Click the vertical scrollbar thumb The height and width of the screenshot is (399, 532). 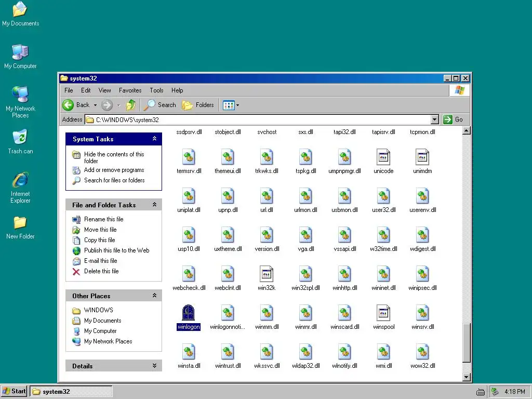point(467,343)
